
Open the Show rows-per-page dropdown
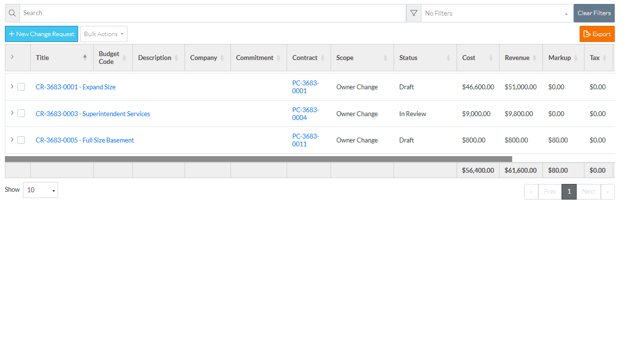tap(41, 190)
